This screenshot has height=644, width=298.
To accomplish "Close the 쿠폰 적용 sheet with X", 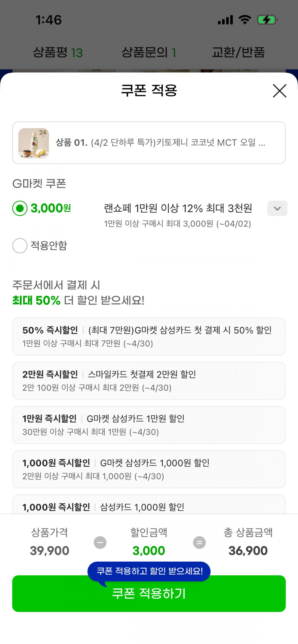I will click(280, 91).
